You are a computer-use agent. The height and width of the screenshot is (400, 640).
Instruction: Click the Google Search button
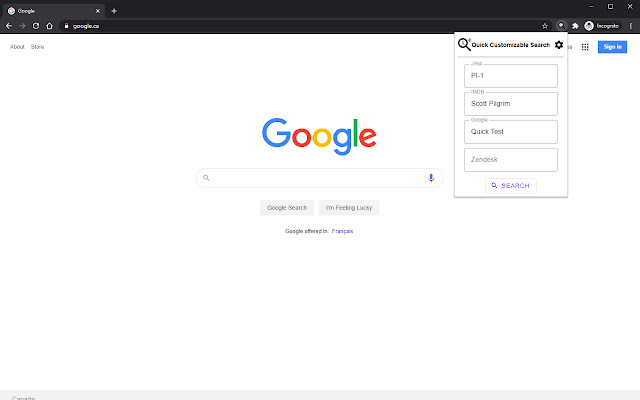pos(287,208)
